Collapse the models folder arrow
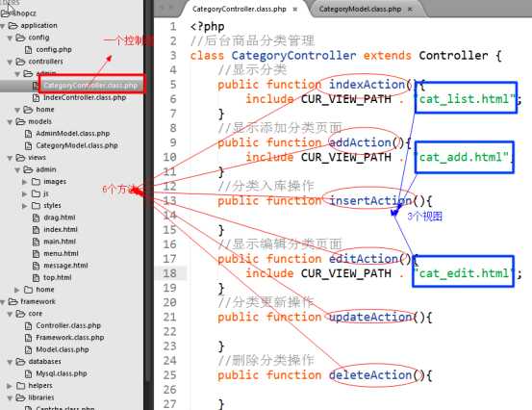The height and width of the screenshot is (410, 532). (x=11, y=122)
